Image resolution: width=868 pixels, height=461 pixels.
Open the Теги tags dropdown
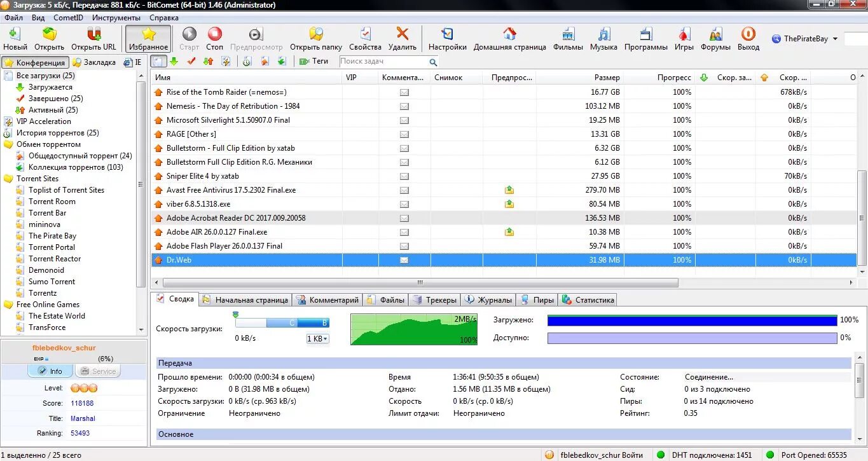tap(313, 62)
